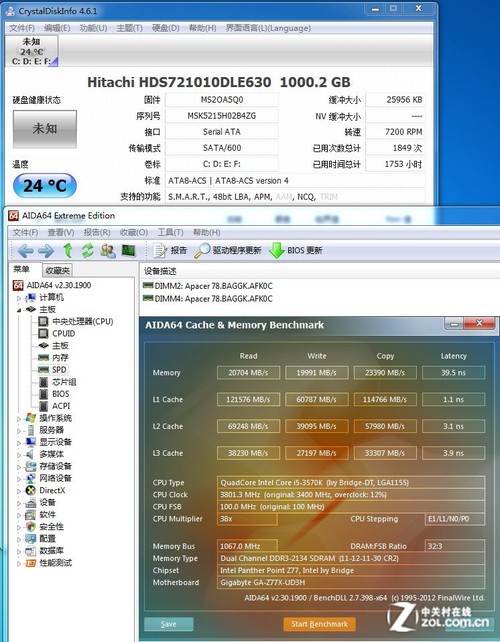Open AIDA64 报告(R) menu
Screen dimensions: 500x642
tap(97, 233)
